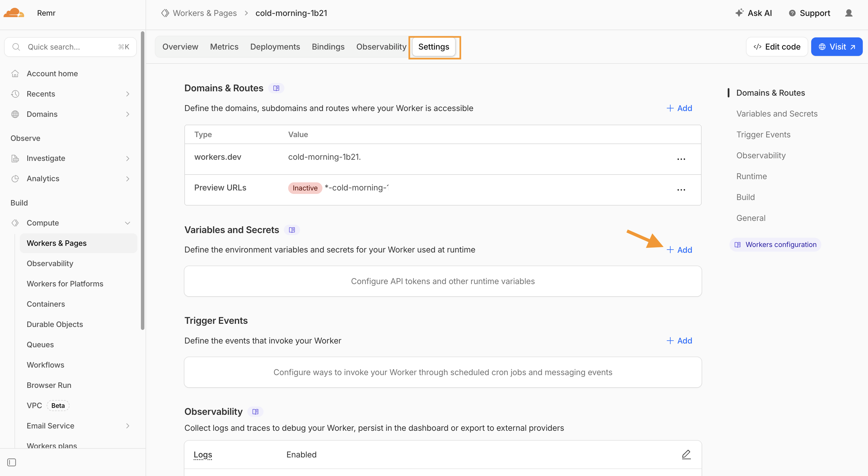Open Domains & Routes documentation book icon
This screenshot has width=868, height=476.
(x=276, y=88)
